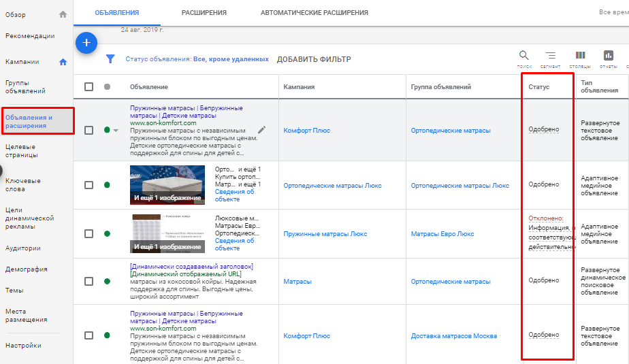The width and height of the screenshot is (629, 364).
Task: Open green status dot on dynamic Матрасы ad
Action: coord(107,281)
